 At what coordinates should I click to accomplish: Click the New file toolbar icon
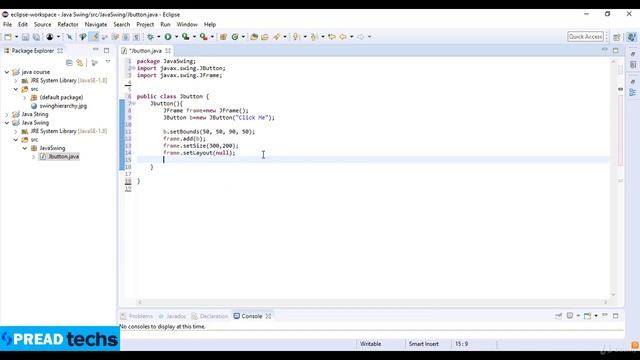(x=8, y=37)
